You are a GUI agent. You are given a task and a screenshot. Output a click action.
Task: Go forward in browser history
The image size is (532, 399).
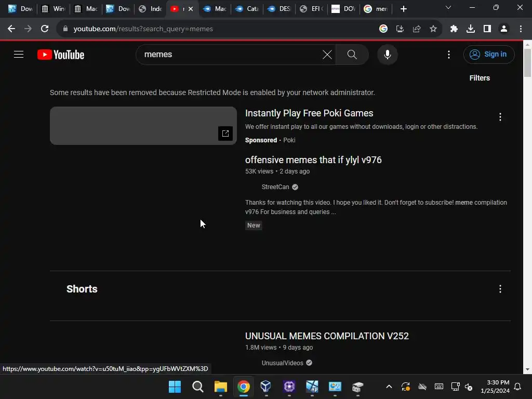point(28,29)
